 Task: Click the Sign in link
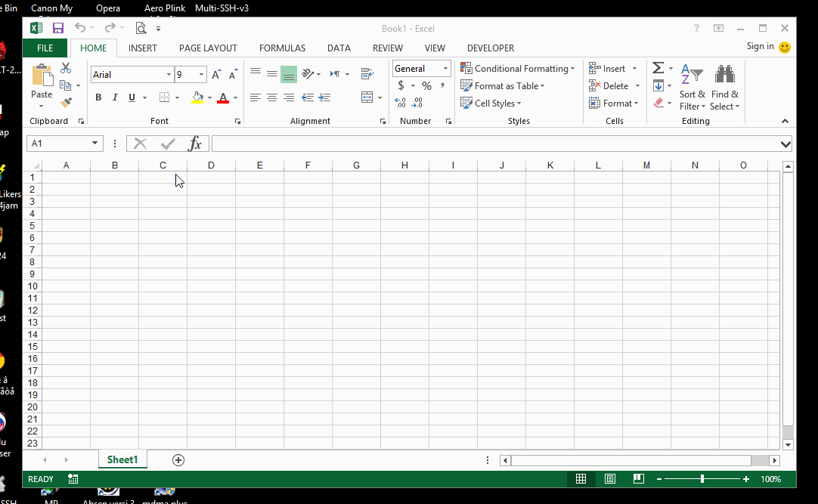click(x=760, y=45)
